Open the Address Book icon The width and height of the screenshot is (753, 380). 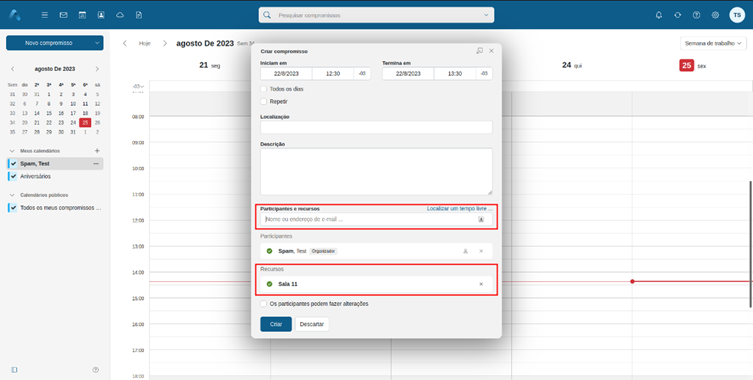pos(101,15)
